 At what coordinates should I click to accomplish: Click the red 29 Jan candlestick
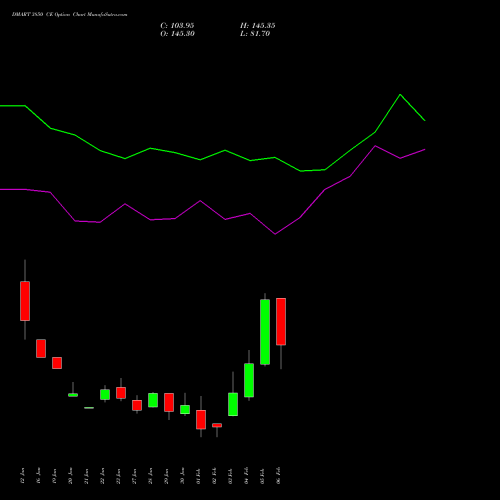pyautogui.click(x=169, y=402)
